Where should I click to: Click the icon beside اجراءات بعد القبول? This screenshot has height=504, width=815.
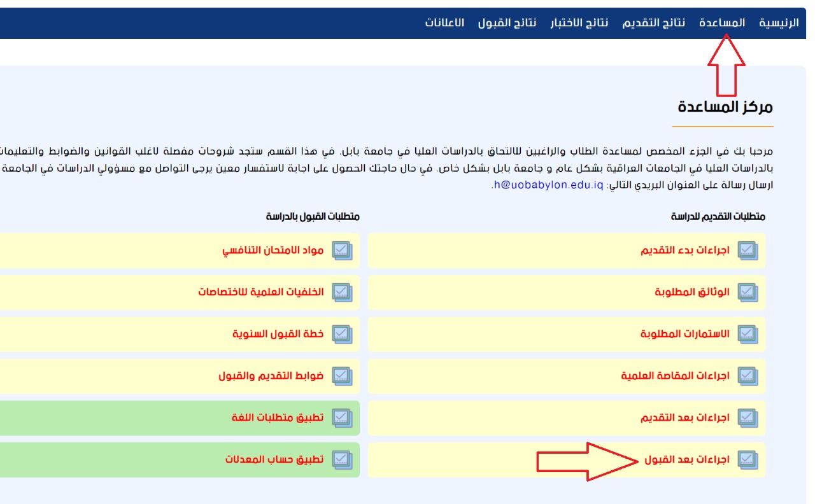[x=748, y=459]
